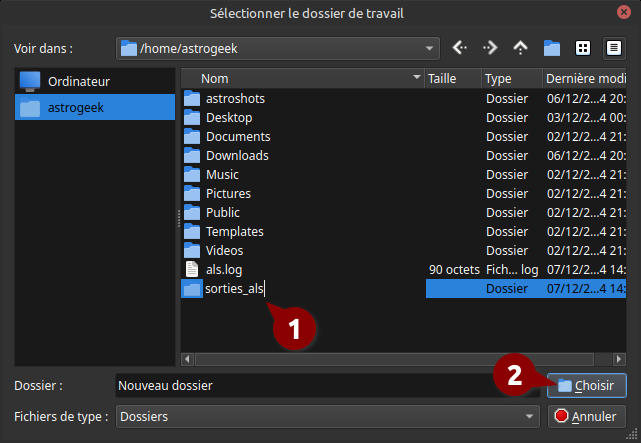The height and width of the screenshot is (443, 641).
Task: Click the Templates folder icon
Action: pyautogui.click(x=192, y=232)
